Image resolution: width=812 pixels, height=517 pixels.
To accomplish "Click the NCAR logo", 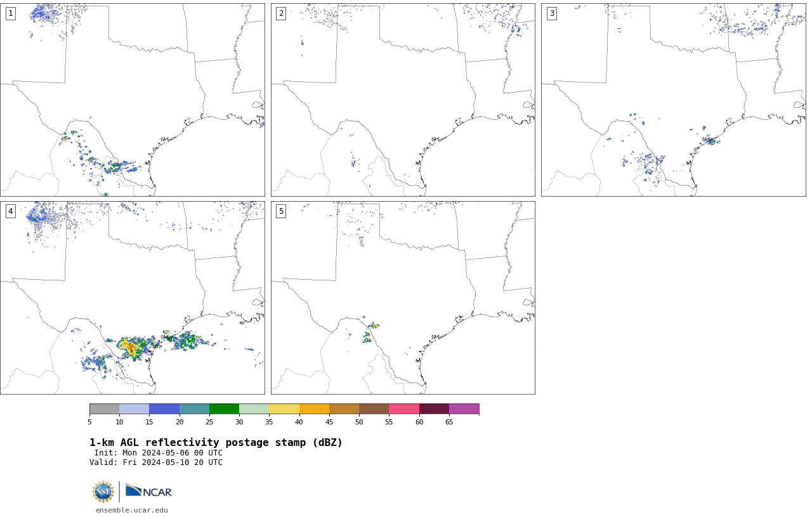I will (148, 491).
